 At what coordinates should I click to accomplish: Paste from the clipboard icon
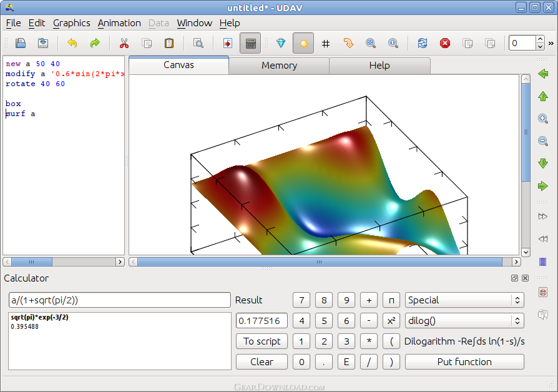tap(169, 44)
